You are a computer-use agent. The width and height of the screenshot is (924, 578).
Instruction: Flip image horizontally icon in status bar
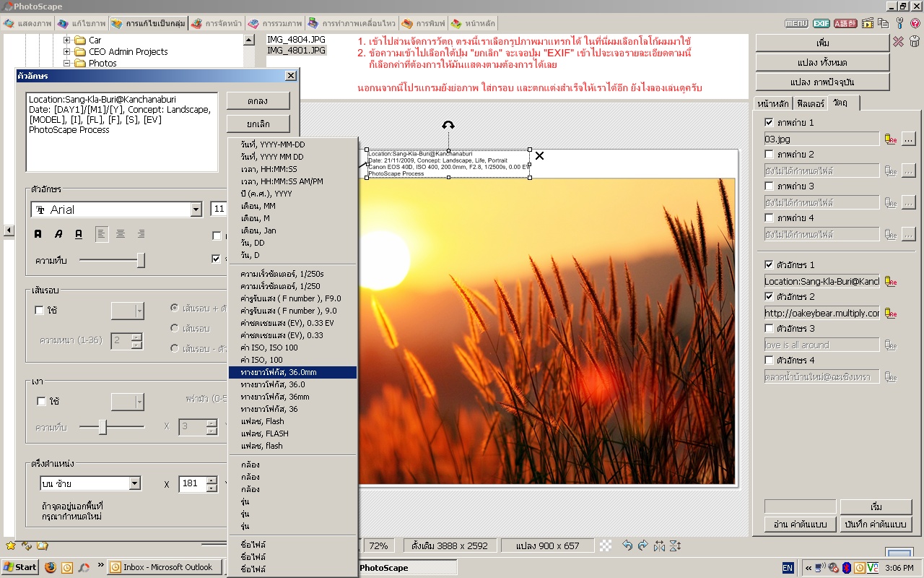tap(659, 546)
